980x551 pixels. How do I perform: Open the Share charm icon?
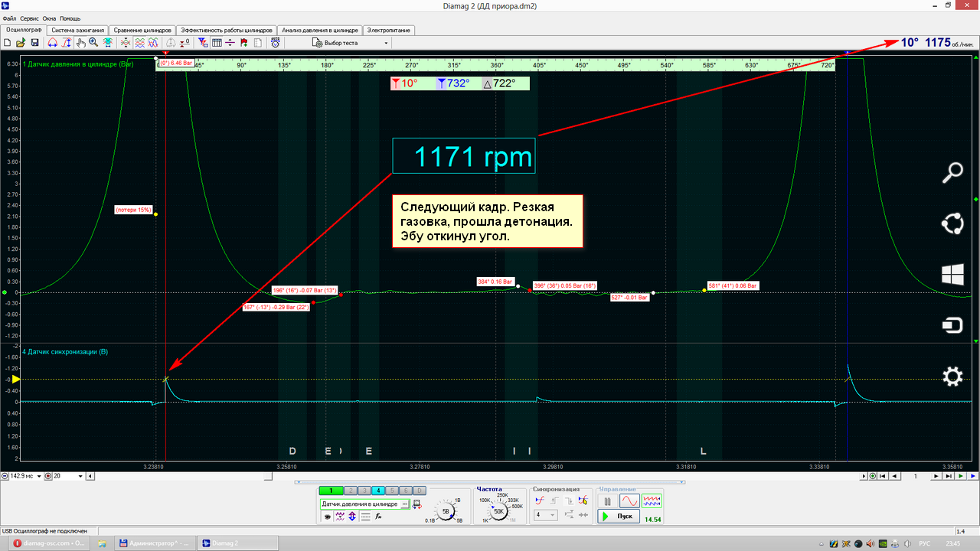click(952, 223)
